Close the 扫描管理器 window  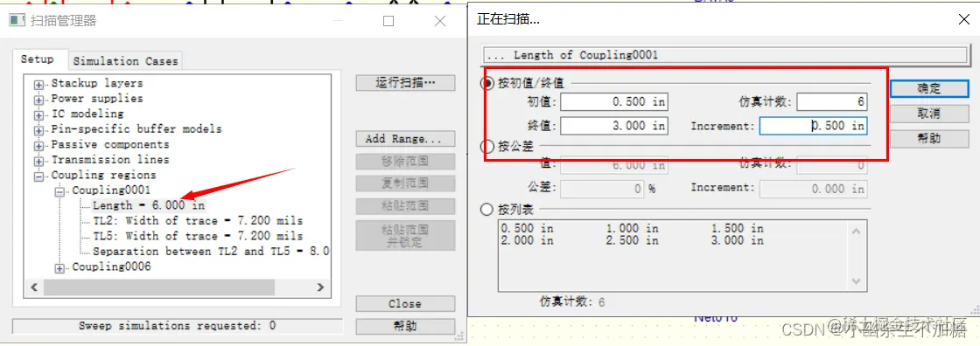(x=440, y=21)
